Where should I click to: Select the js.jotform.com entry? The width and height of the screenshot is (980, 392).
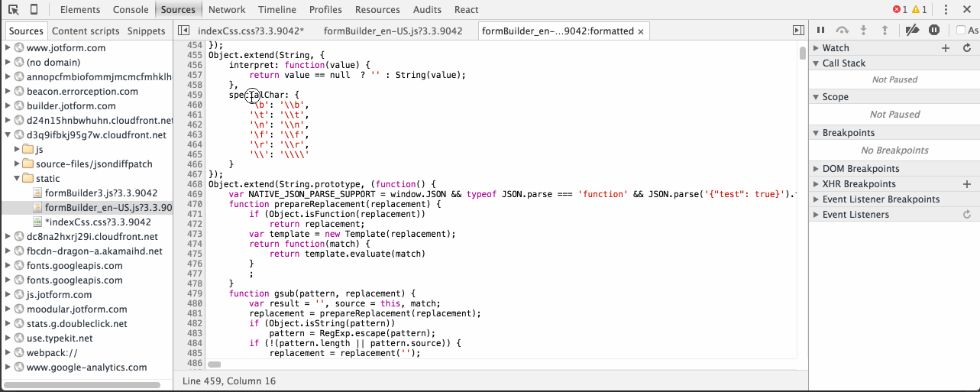pos(60,294)
